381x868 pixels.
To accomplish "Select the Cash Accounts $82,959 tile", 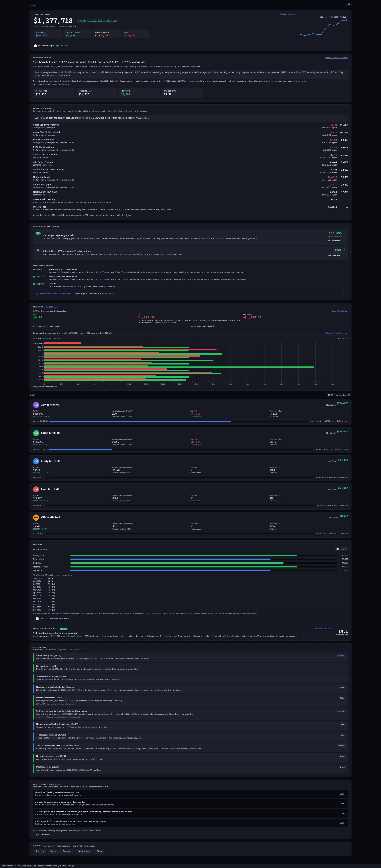I will (x=77, y=34).
